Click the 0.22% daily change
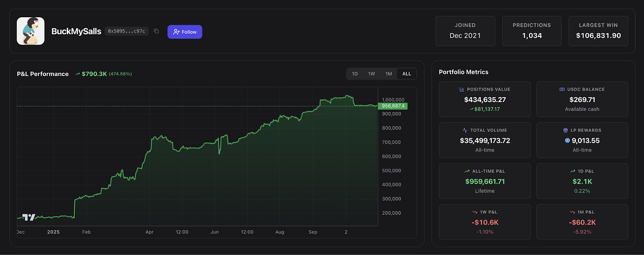The width and height of the screenshot is (644, 255). (x=582, y=191)
